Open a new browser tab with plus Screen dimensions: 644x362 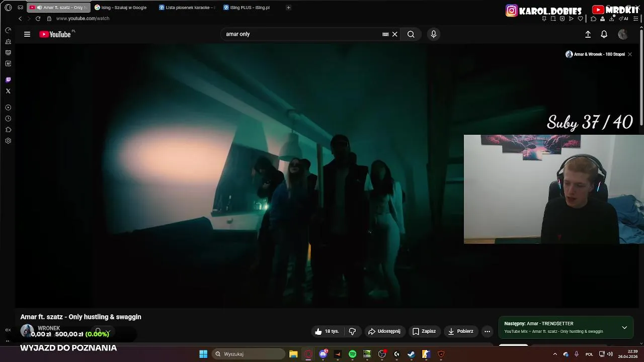(288, 8)
